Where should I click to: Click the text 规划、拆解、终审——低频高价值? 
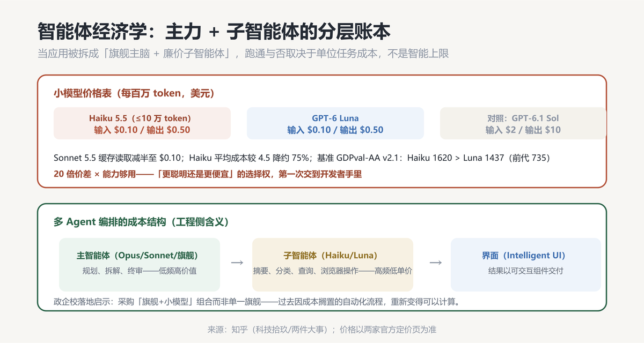point(140,271)
